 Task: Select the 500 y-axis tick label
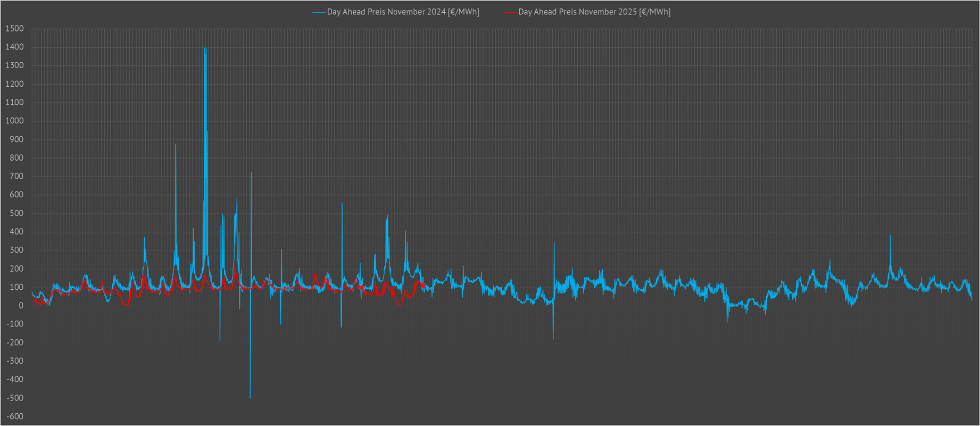[16, 213]
